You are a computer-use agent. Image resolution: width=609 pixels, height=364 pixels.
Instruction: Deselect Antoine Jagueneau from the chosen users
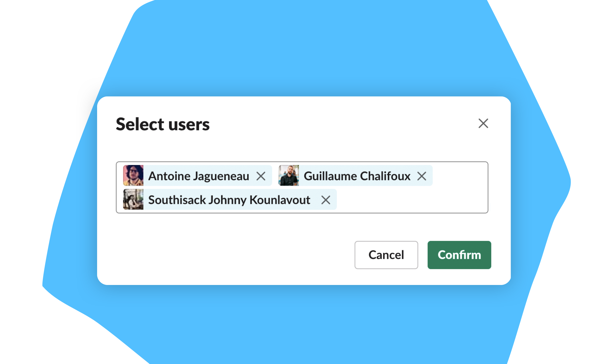[261, 176]
